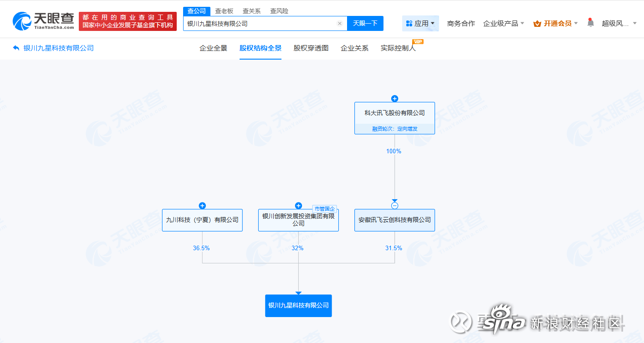This screenshot has height=343, width=644.
Task: Select the blue 银川九星科技有限公司 root node
Action: (x=298, y=306)
